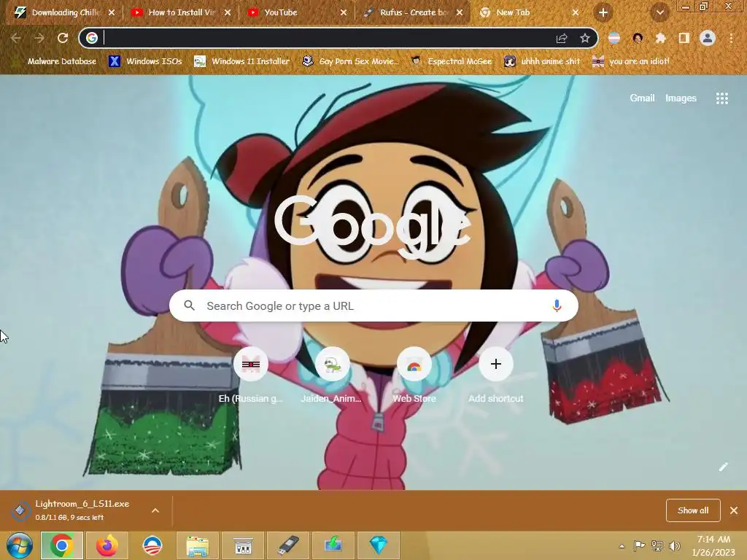Open a new tab with plus button

603,13
